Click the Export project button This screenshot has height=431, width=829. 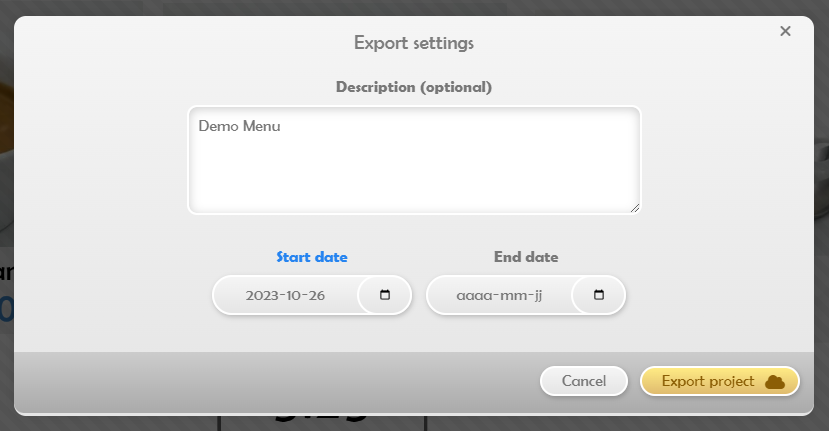tap(720, 381)
